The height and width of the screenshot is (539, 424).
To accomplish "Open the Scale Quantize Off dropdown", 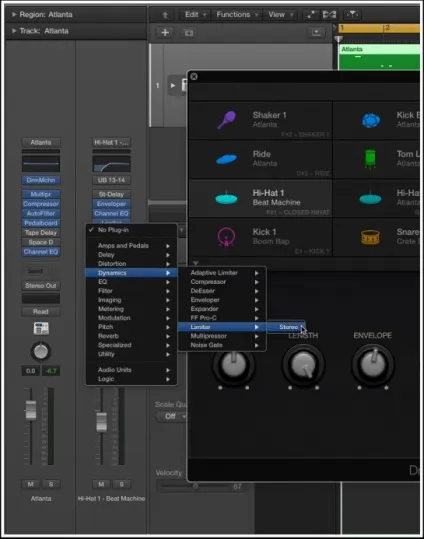I will pyautogui.click(x=172, y=416).
